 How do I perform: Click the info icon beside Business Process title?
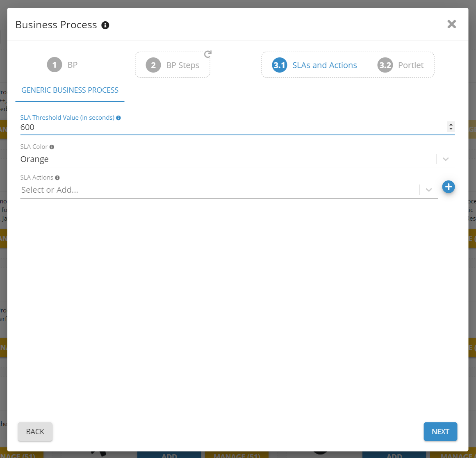coord(105,25)
